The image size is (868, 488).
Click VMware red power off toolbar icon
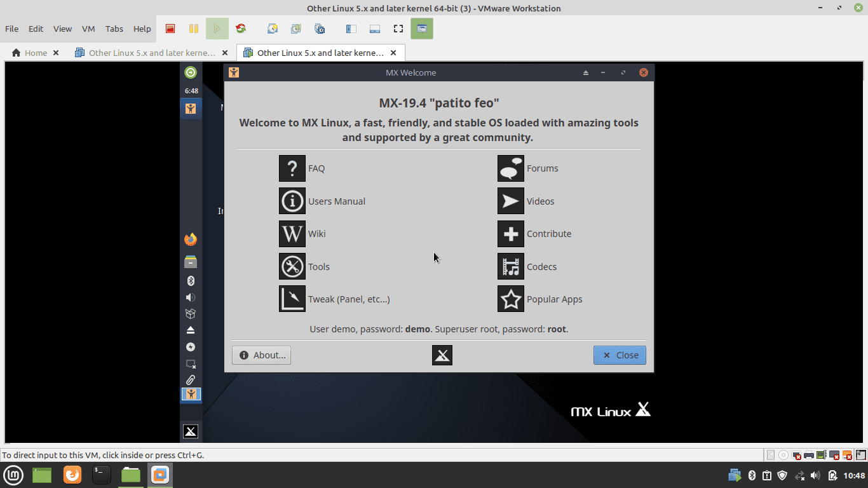(x=170, y=29)
